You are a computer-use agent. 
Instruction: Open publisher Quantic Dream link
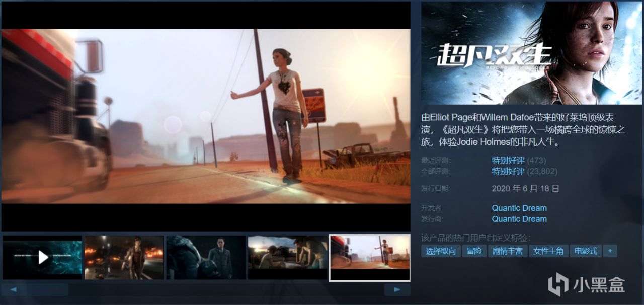(519, 219)
